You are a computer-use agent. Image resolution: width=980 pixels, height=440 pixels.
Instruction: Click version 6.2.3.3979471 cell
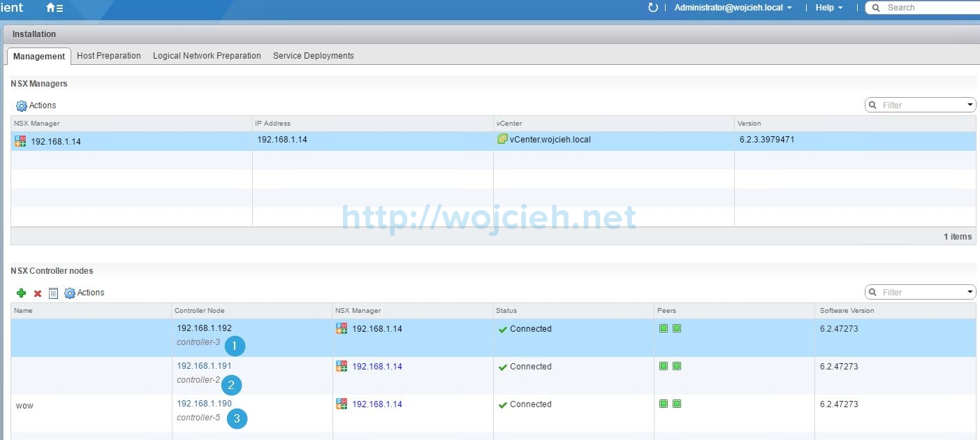(x=767, y=140)
